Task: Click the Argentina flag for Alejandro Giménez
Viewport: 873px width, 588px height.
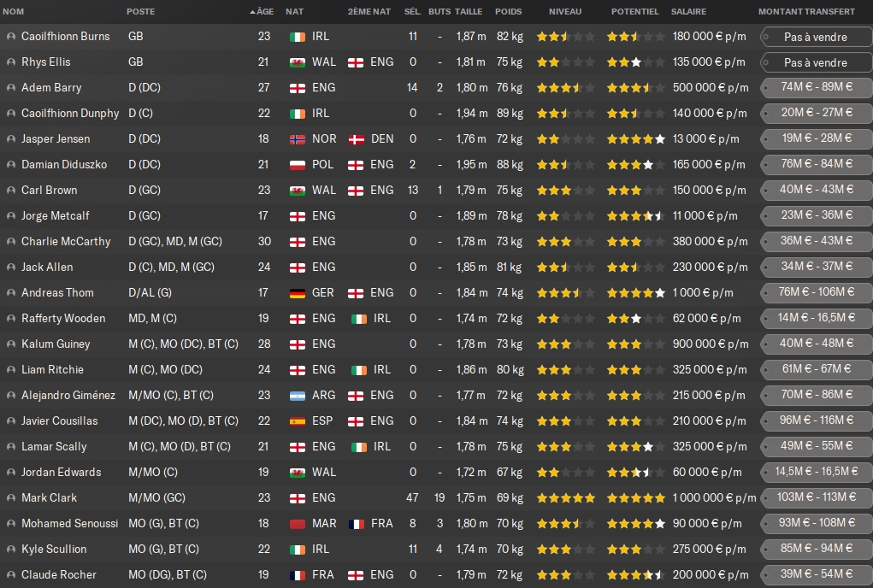Action: coord(298,396)
